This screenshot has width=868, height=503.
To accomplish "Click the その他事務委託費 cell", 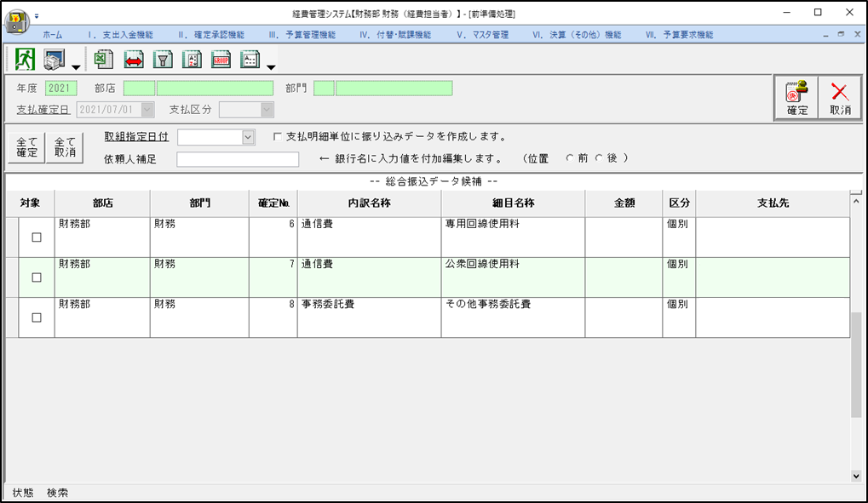I will point(513,317).
